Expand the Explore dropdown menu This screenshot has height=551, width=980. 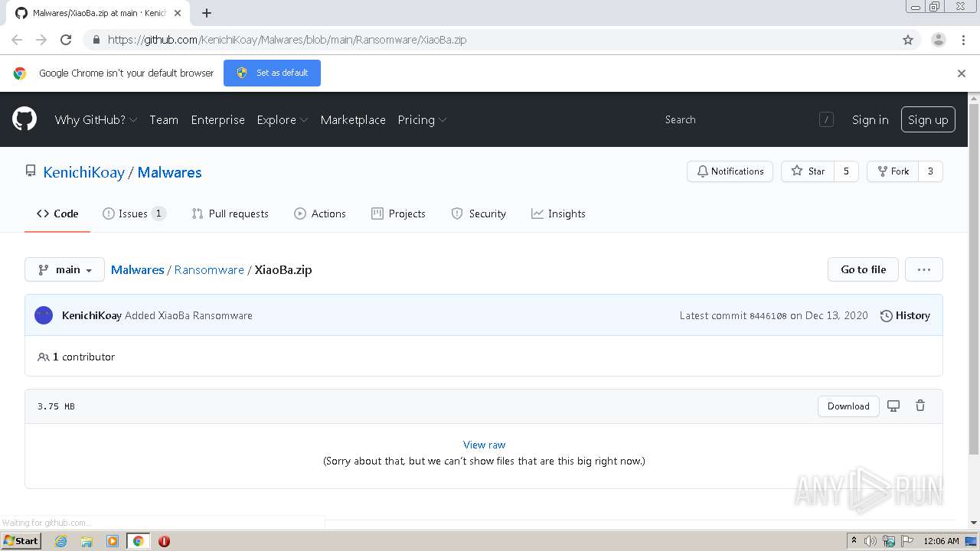[x=283, y=120]
